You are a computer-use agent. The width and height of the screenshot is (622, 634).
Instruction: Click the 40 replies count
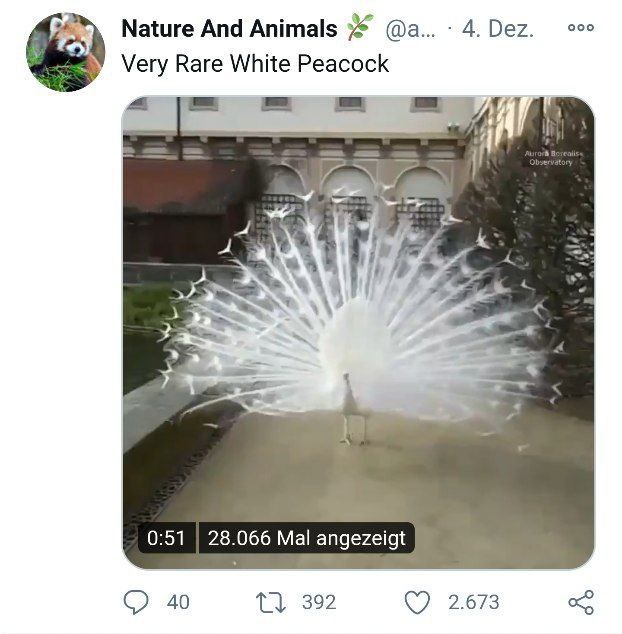(178, 602)
